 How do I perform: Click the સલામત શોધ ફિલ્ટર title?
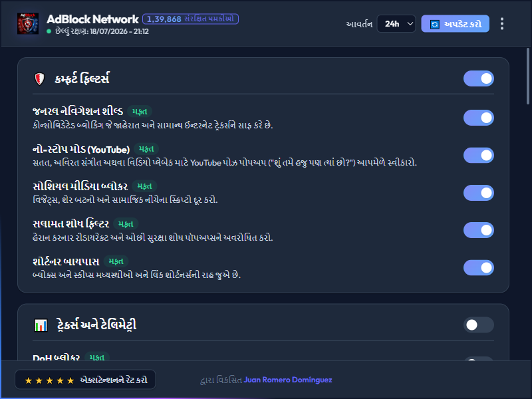[71, 224]
